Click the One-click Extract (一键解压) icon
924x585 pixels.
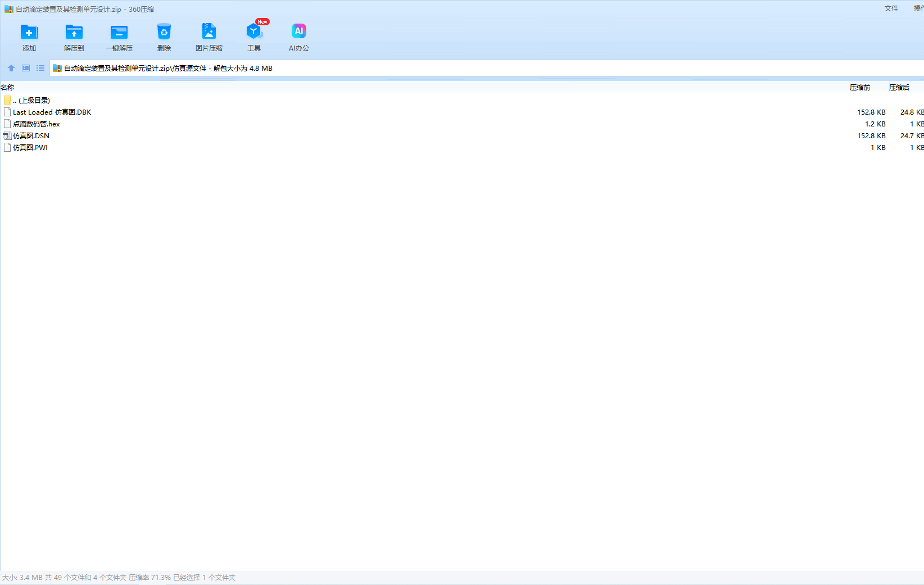tap(119, 33)
